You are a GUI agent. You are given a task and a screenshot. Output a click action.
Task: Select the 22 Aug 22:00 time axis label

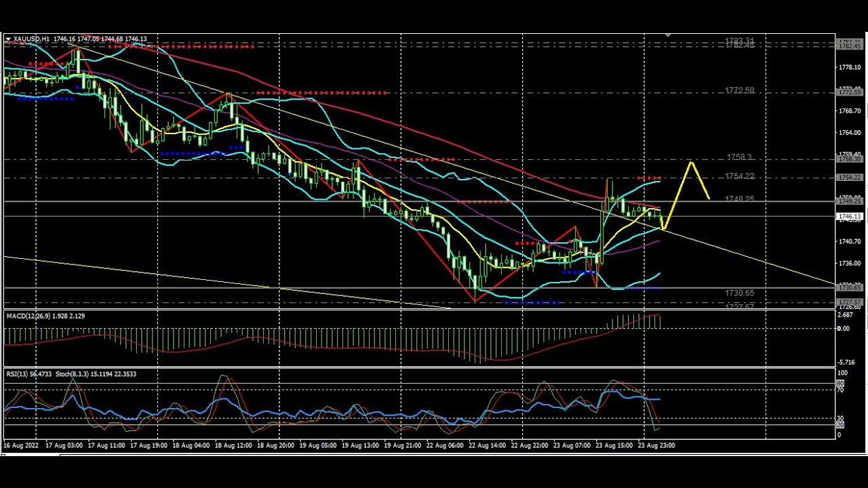point(530,445)
